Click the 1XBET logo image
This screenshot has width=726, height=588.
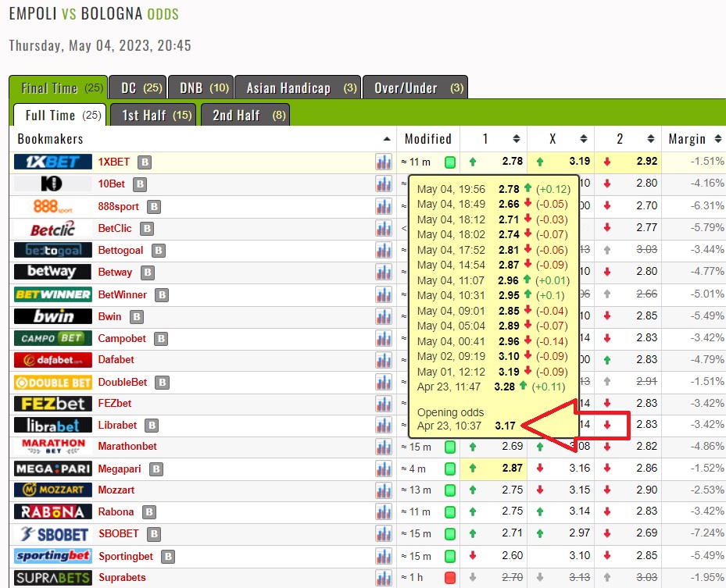point(53,162)
